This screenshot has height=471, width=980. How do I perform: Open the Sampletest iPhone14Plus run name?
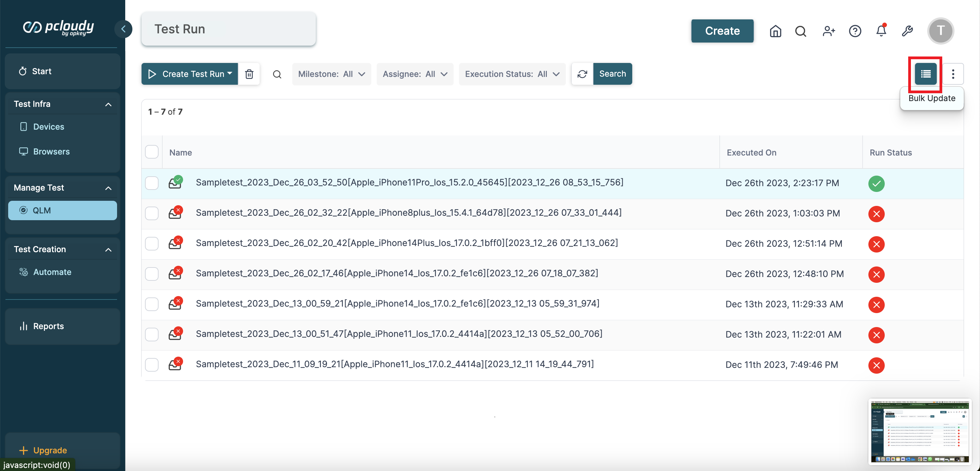coord(407,243)
